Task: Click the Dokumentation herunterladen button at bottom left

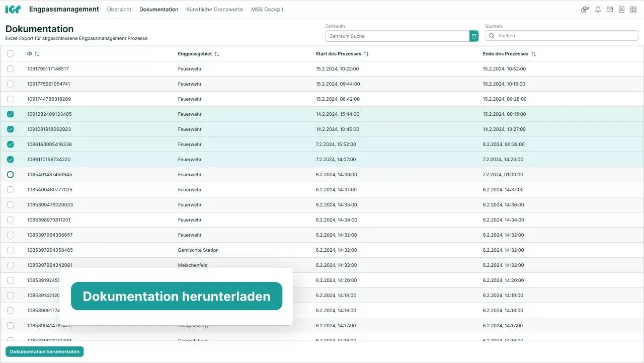Action: (45, 352)
